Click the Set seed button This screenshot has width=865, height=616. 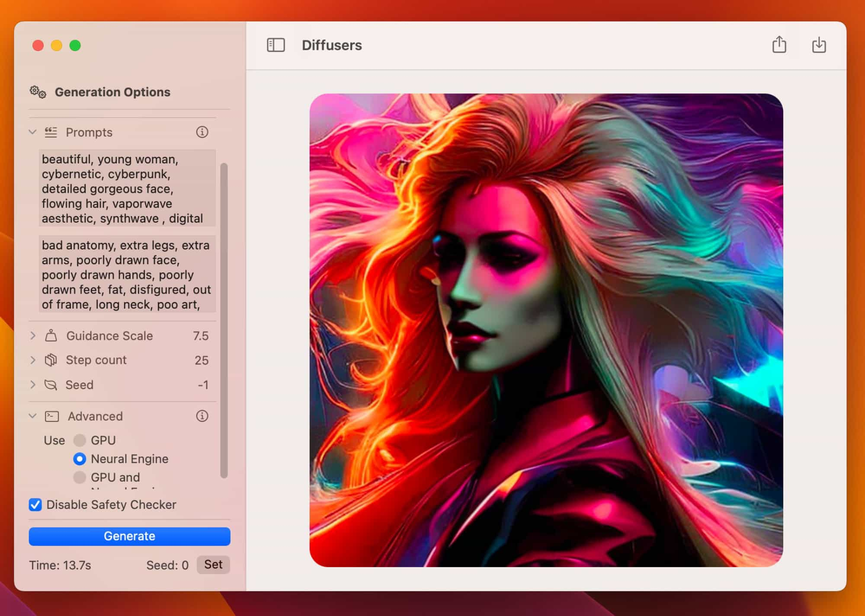tap(213, 565)
